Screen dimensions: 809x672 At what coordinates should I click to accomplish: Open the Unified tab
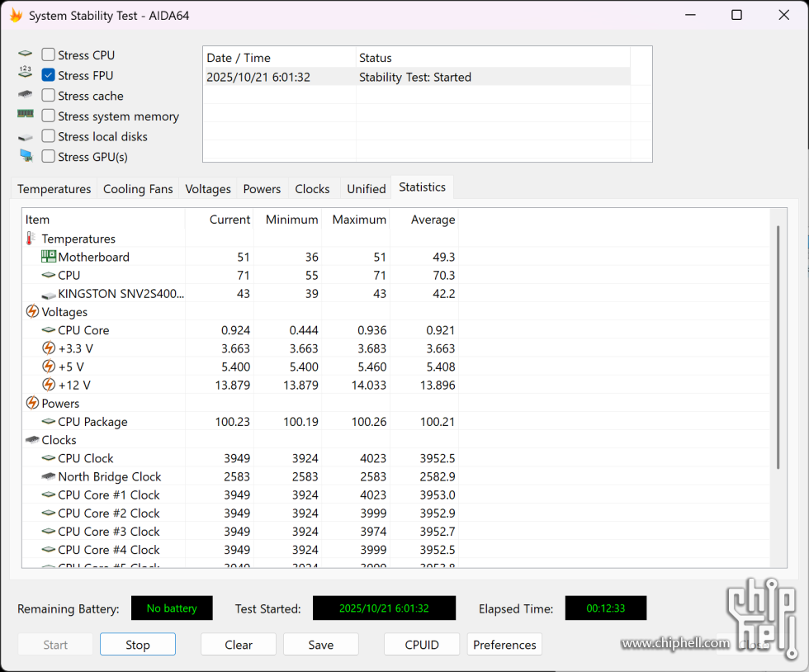(x=366, y=189)
